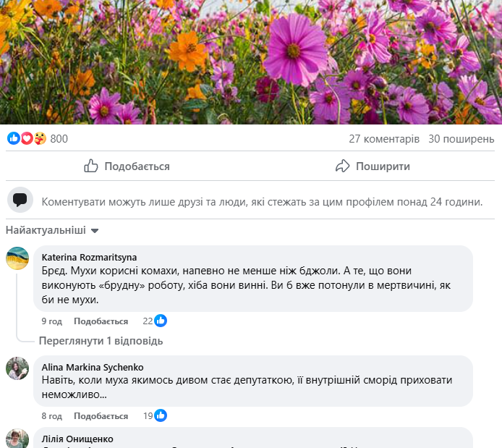Click the Поширити share arrow button
This screenshot has width=502, height=448.
click(x=373, y=166)
